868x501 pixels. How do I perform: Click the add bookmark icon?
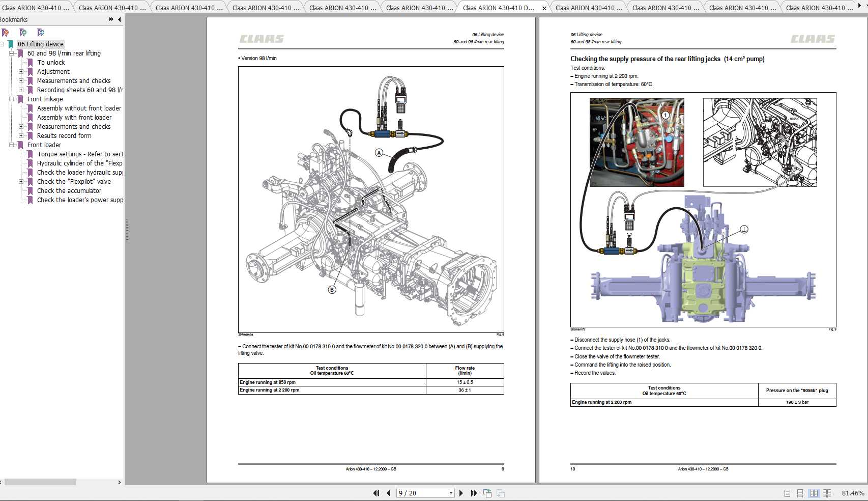click(x=22, y=33)
